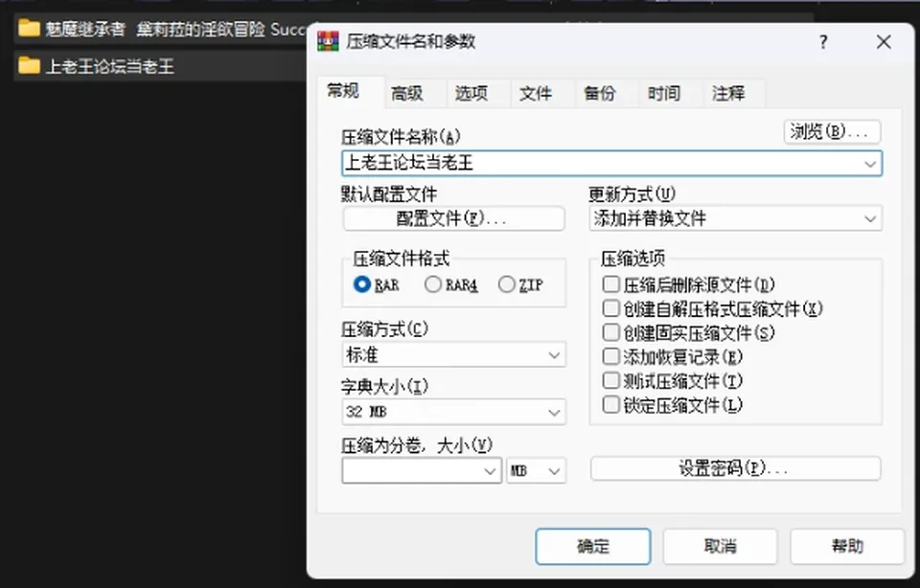Select the 上老王论坛当老王 folder in file list

pos(159,66)
